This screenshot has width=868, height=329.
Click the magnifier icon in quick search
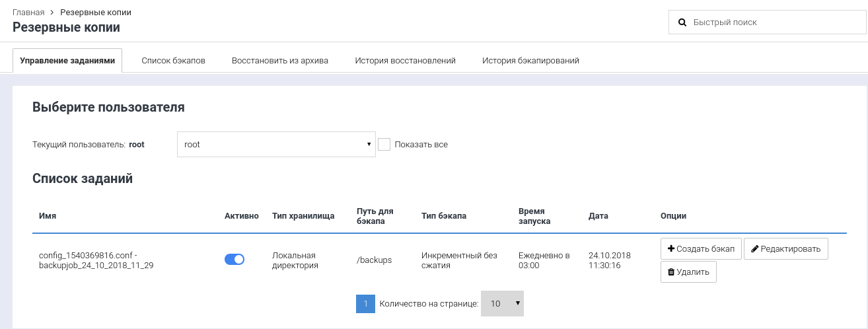(x=683, y=22)
